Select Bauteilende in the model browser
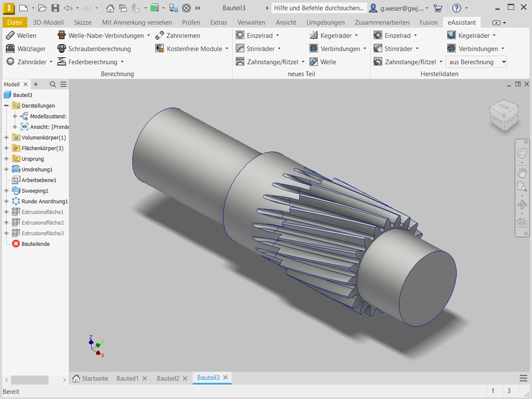This screenshot has height=399, width=532. click(35, 244)
